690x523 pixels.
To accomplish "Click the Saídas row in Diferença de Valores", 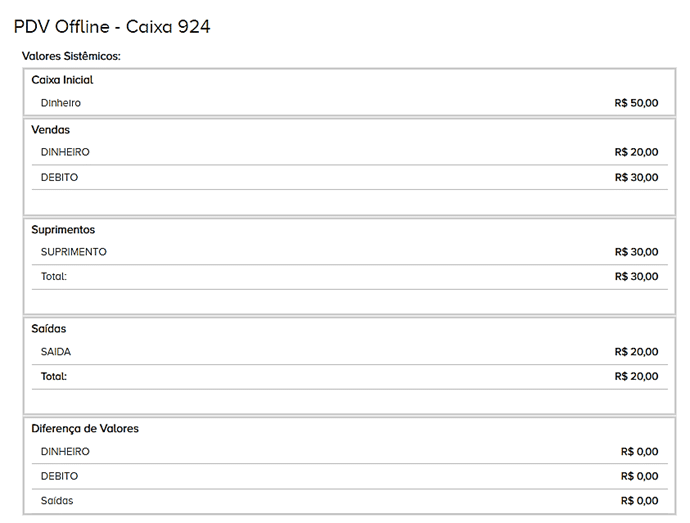I will [57, 501].
